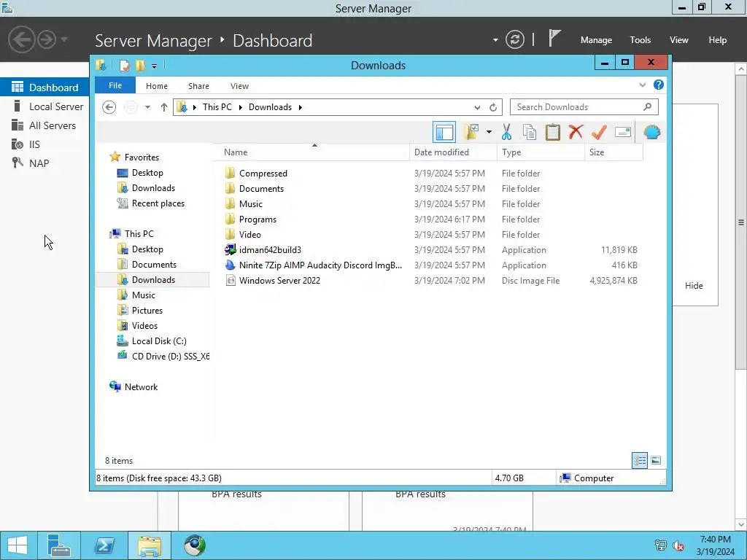Image resolution: width=747 pixels, height=560 pixels.
Task: Click the taskbar volume muted icon
Action: point(678,545)
